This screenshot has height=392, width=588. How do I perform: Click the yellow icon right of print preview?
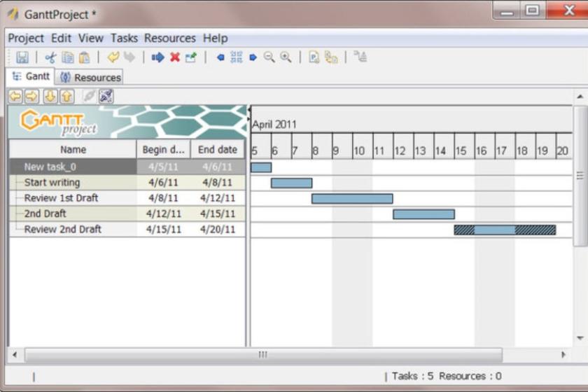coord(331,57)
